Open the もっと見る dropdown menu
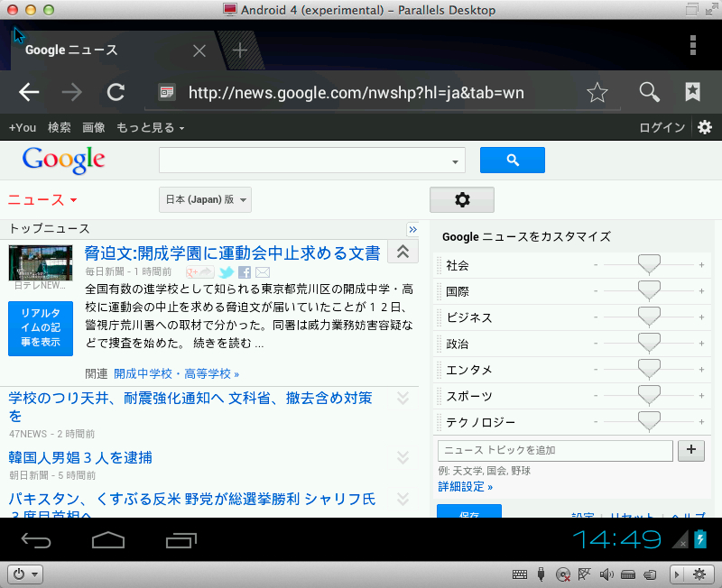722x588 pixels. click(x=150, y=127)
